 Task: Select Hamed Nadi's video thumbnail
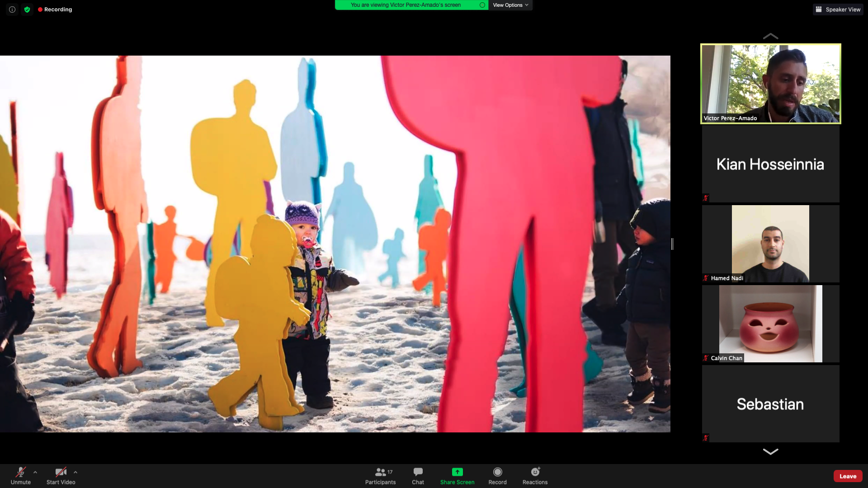click(770, 244)
